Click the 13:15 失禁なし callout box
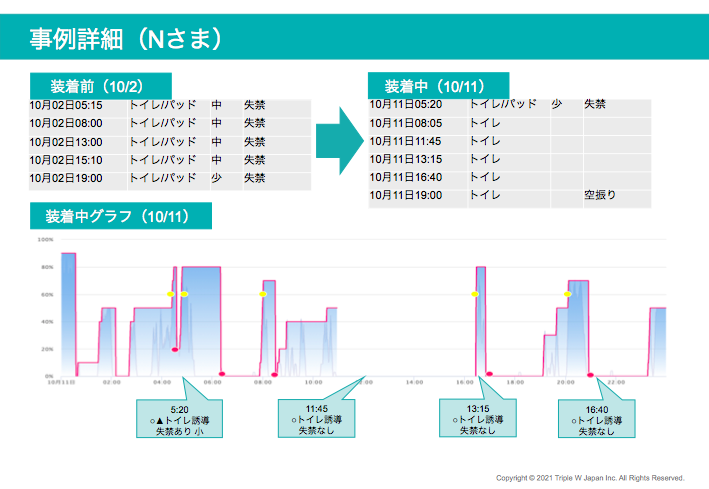Screen dimensions: 709x489 pyautogui.click(x=477, y=420)
